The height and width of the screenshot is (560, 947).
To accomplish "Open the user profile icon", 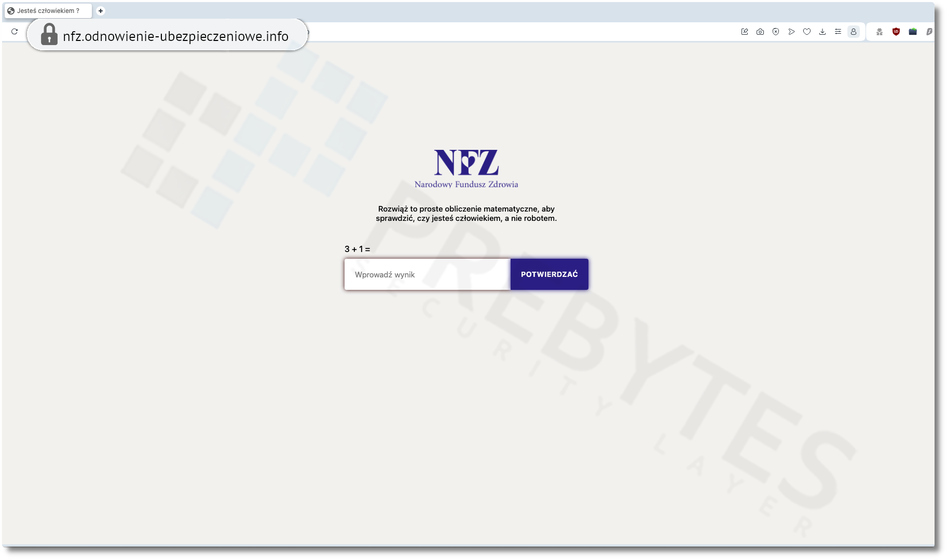I will pos(854,32).
